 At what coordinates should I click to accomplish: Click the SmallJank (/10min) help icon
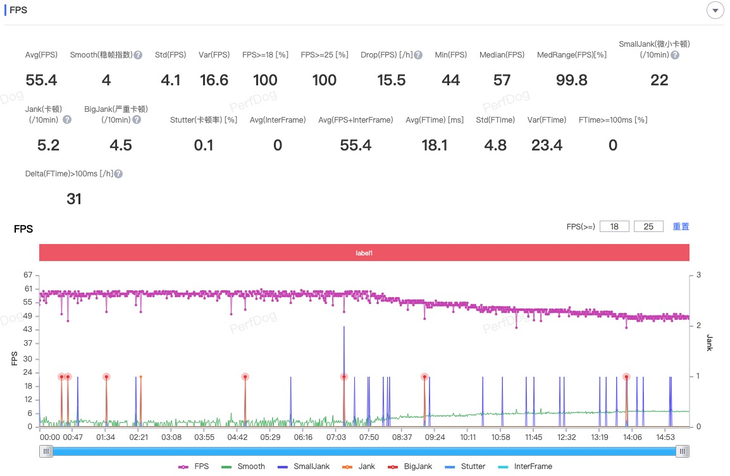click(675, 56)
